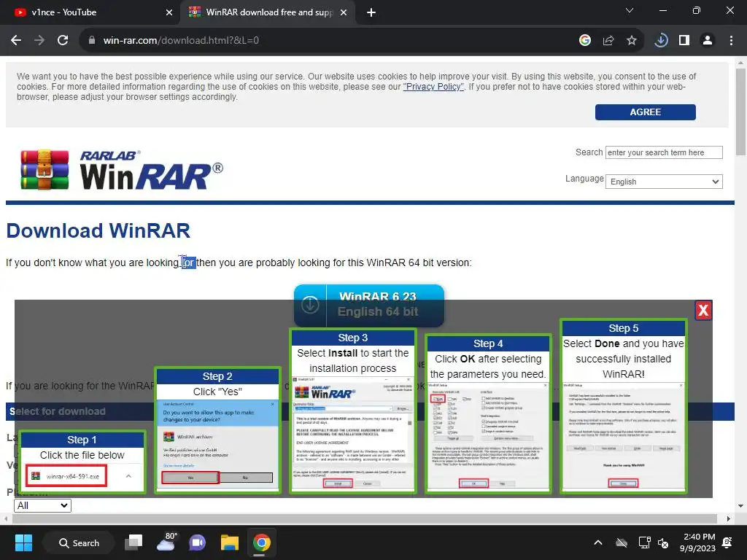Click the site search field
The width and height of the screenshot is (747, 560).
[x=664, y=152]
